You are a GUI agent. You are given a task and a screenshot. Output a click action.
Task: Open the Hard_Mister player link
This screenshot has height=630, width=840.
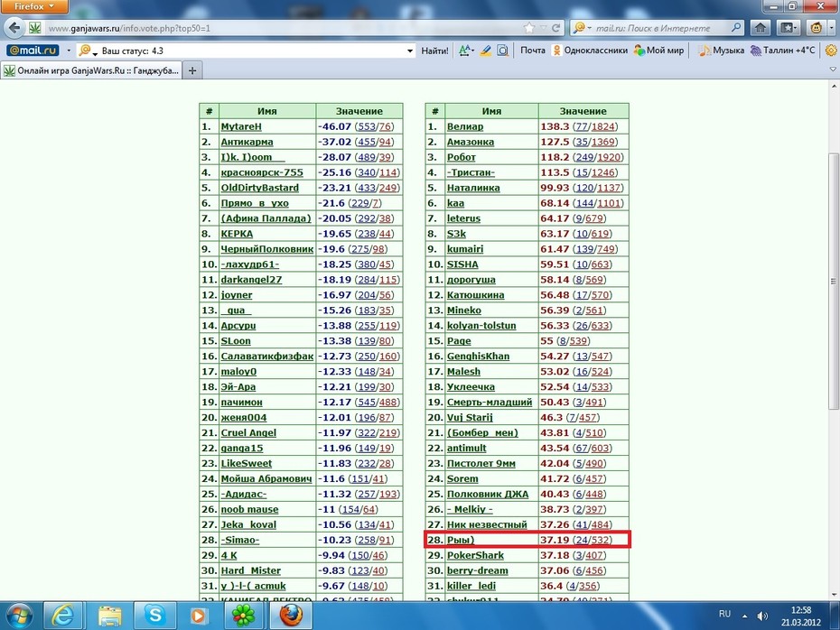click(x=251, y=570)
